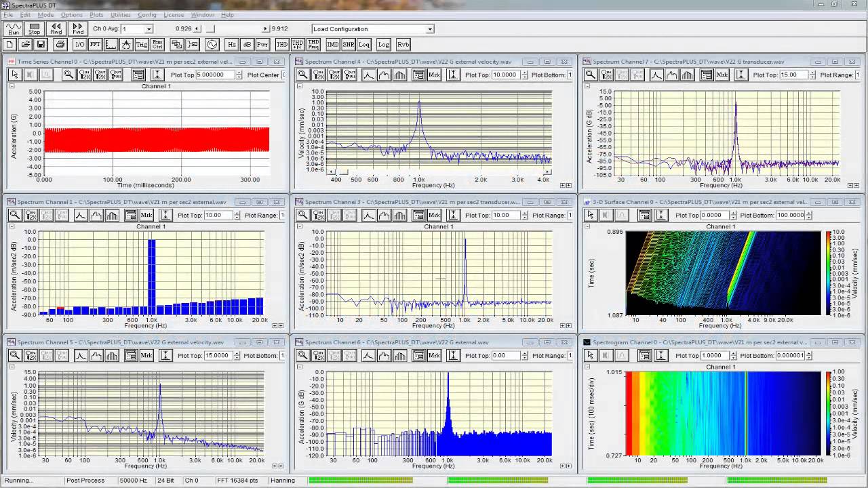
Task: Click the Leq toolbar icon
Action: (364, 45)
